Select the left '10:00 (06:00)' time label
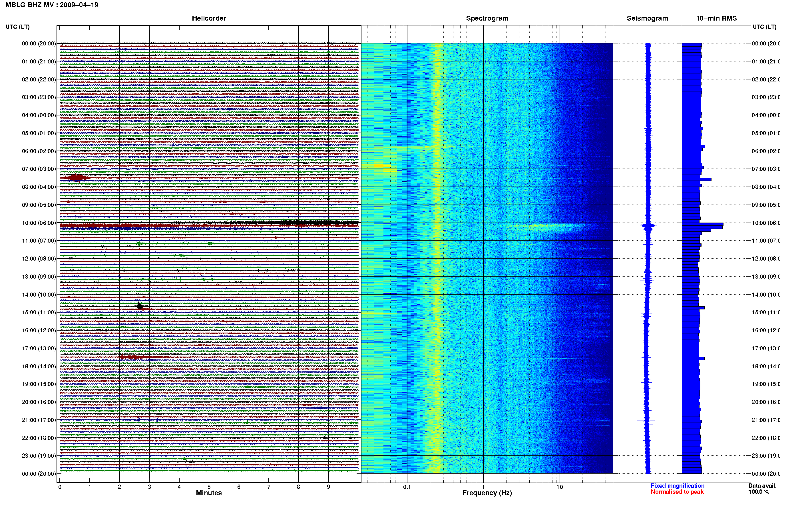Viewport: 812px width, 508px height. click(x=39, y=223)
